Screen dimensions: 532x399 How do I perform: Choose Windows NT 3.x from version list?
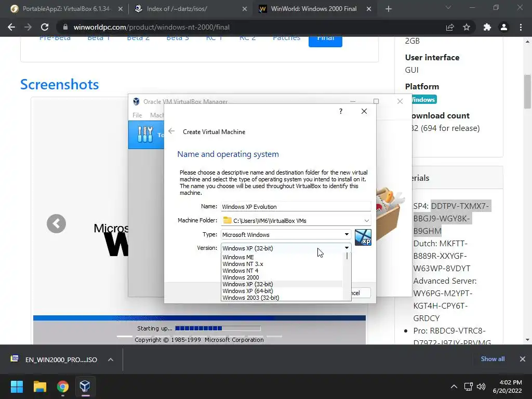282,264
